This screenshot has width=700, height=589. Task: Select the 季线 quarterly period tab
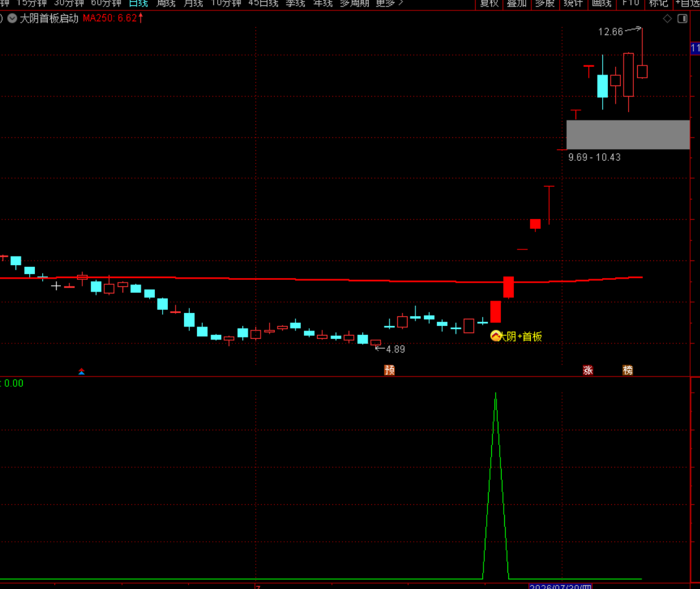tap(296, 4)
